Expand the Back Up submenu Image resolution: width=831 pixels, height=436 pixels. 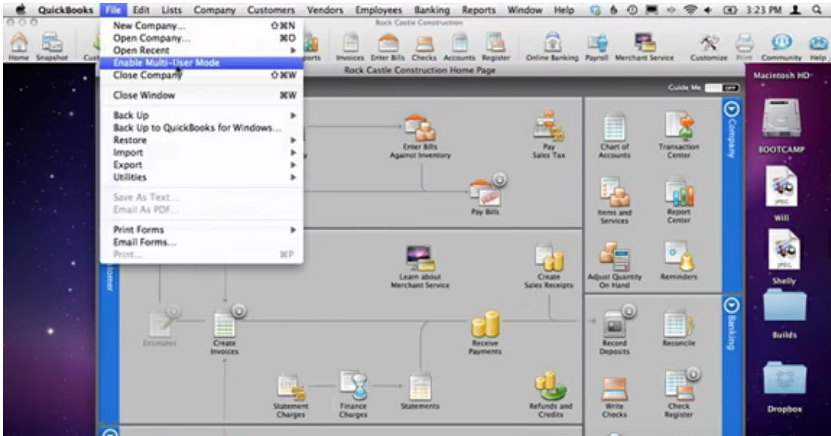(201, 115)
